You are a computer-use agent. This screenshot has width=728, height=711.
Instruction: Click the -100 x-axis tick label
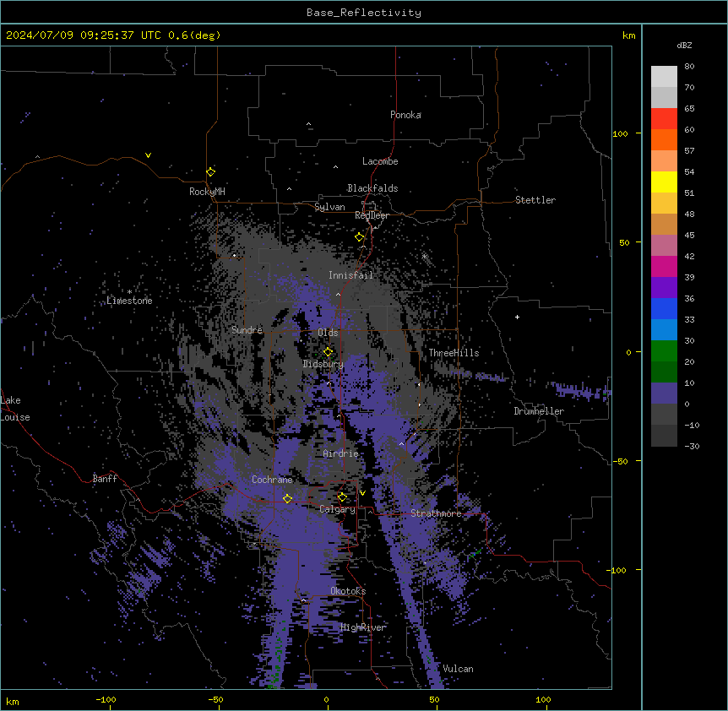coord(106,699)
